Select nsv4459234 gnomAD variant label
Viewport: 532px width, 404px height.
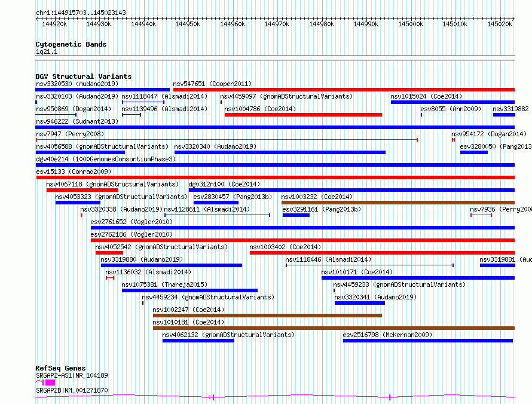point(208,297)
